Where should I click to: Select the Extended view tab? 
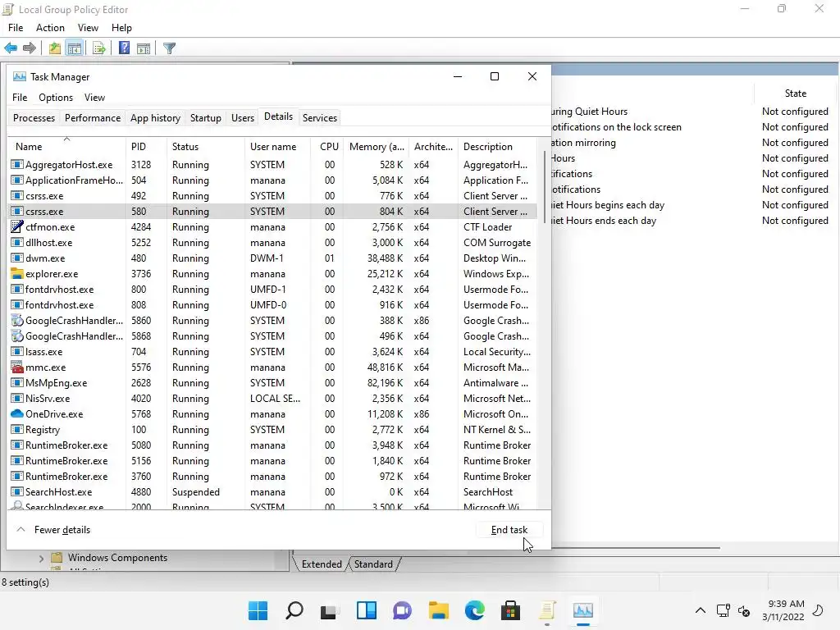click(322, 564)
